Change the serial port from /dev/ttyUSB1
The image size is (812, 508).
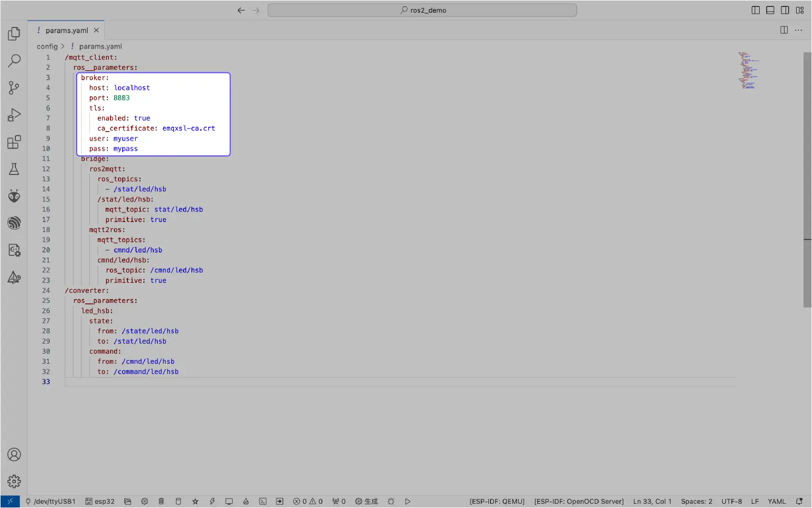tap(50, 501)
